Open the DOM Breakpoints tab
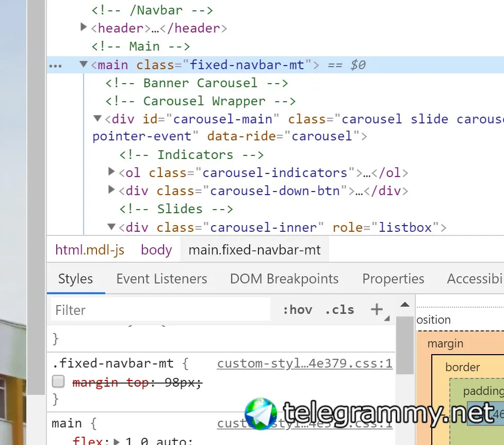 tap(284, 279)
